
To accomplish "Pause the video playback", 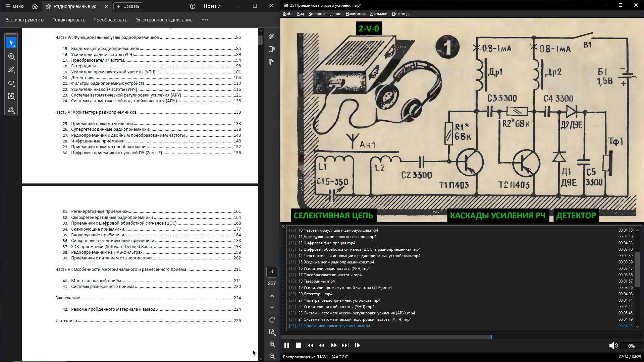I will pyautogui.click(x=287, y=345).
